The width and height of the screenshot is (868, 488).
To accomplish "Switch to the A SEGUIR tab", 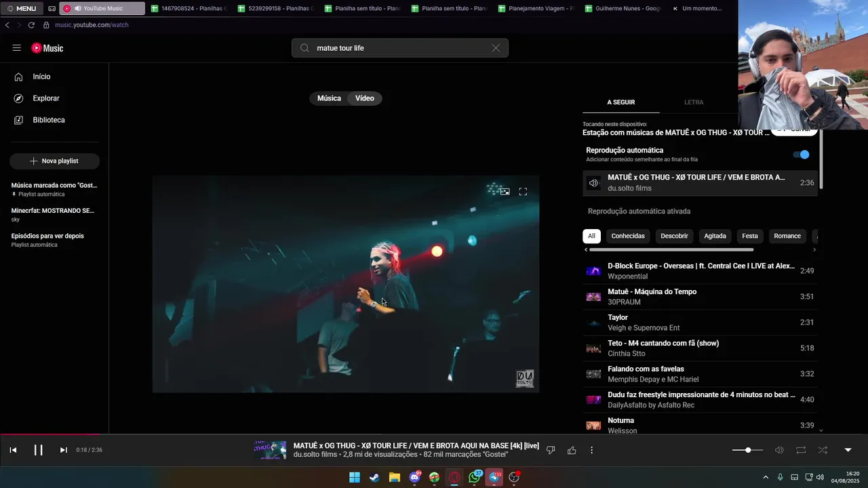I will pos(621,102).
